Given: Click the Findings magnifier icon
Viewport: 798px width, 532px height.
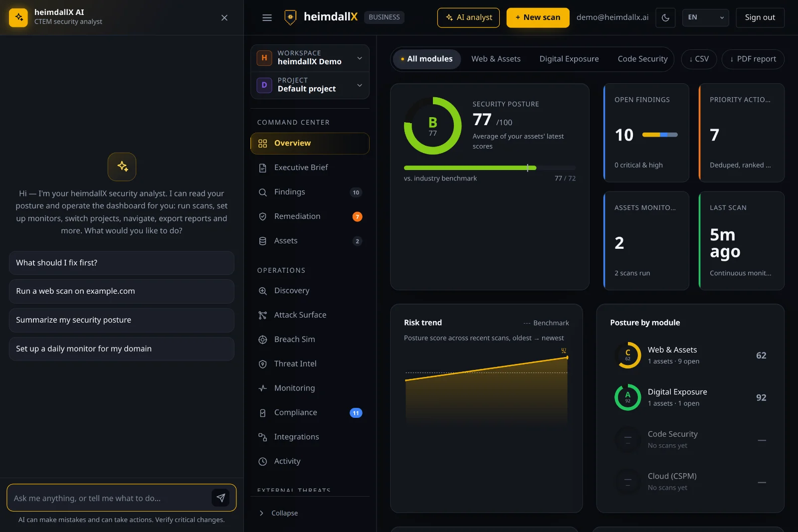Looking at the screenshot, I should (x=263, y=192).
